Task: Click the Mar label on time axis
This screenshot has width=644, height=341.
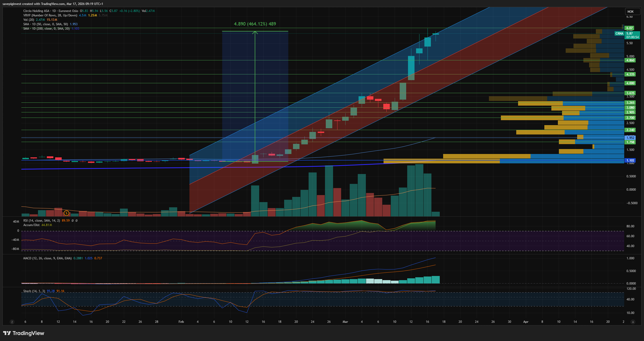Action: pyautogui.click(x=345, y=322)
